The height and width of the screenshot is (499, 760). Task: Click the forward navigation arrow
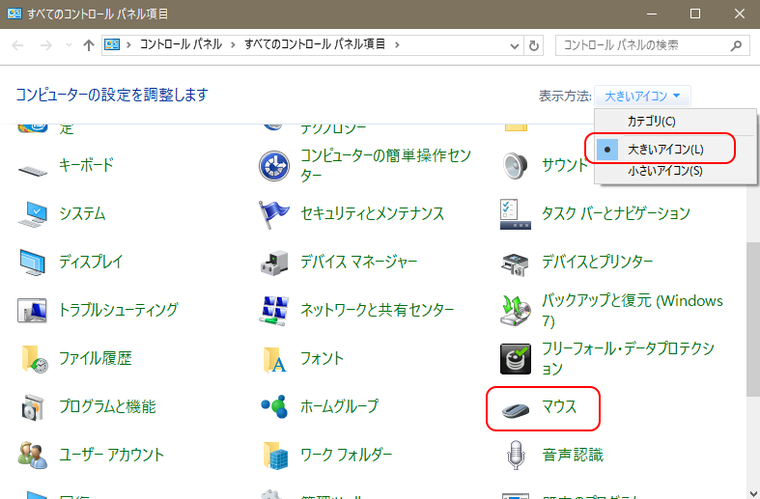(46, 46)
